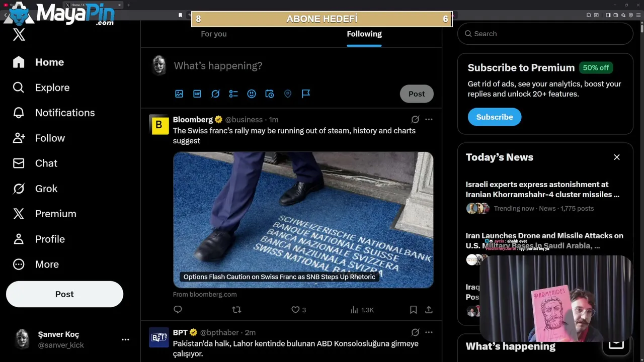Click the white Post button in sidebar

pos(64,294)
